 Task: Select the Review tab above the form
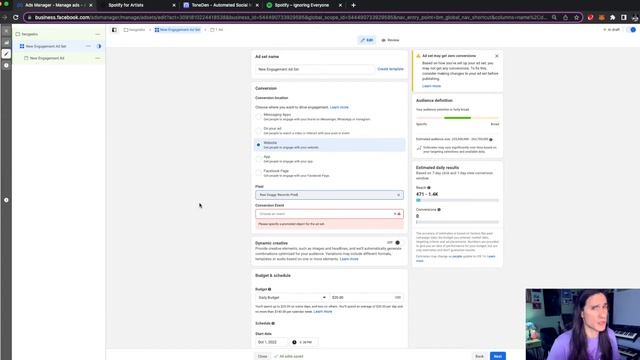click(x=390, y=40)
